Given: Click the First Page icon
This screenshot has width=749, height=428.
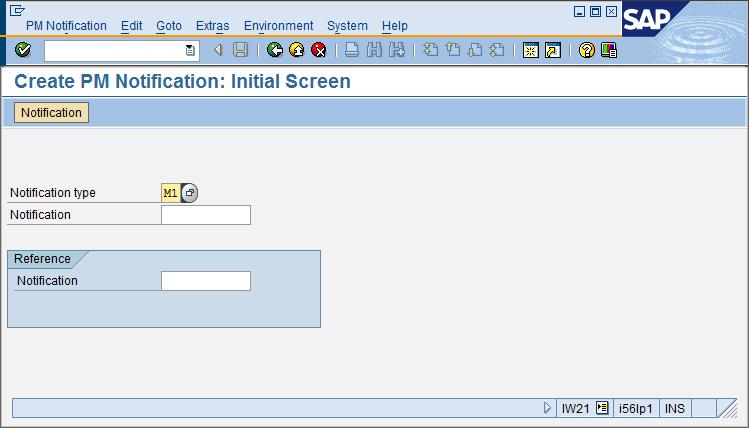Looking at the screenshot, I should (430, 50).
